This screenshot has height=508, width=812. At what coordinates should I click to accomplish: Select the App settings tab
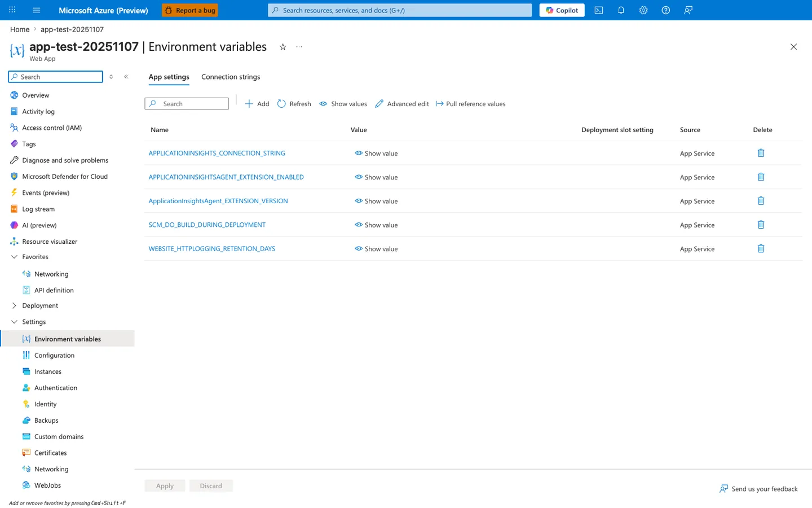click(x=169, y=77)
